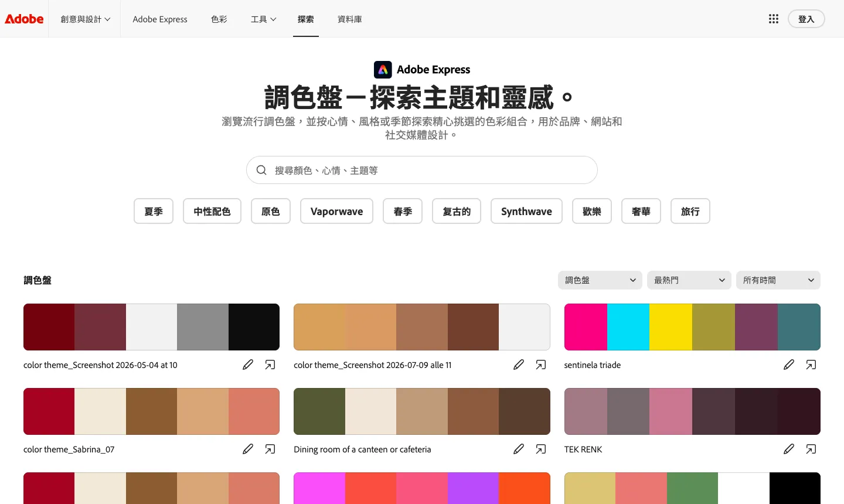
Task: Click the color theme_Sabrina_07 title
Action: coord(69,449)
